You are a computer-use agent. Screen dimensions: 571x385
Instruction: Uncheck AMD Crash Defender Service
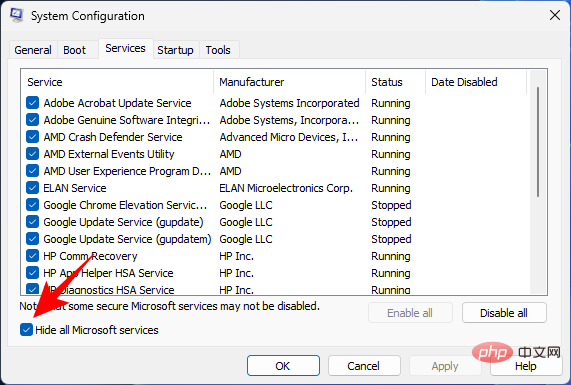32,137
